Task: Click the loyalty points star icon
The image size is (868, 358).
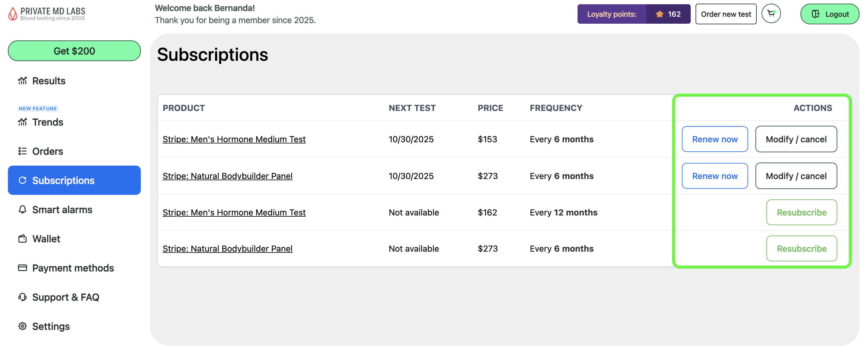Action: pyautogui.click(x=659, y=14)
